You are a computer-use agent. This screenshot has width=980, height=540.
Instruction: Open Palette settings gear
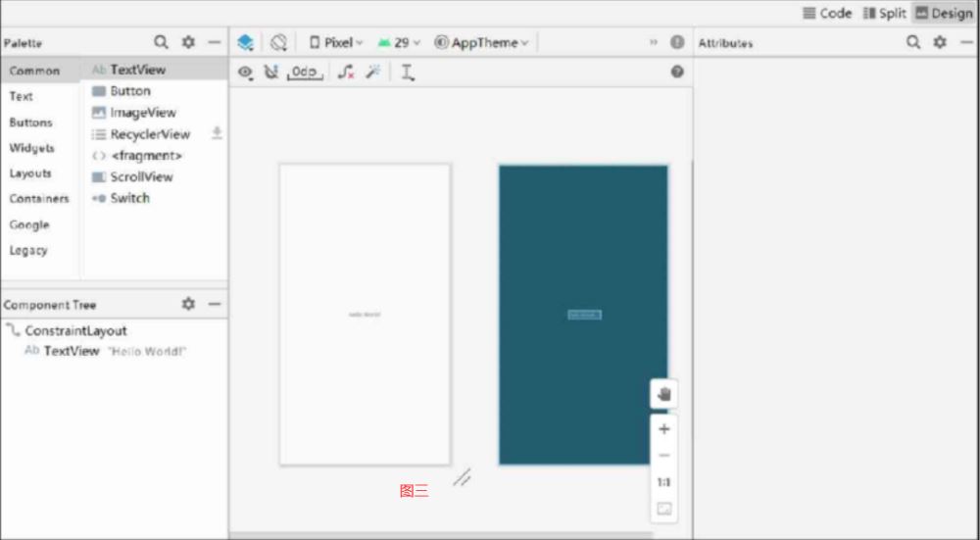(x=188, y=43)
